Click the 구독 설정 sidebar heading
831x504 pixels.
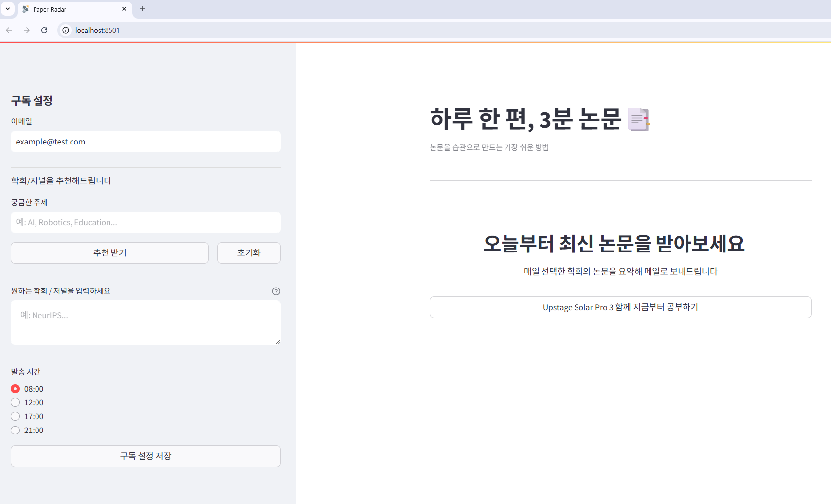click(x=32, y=101)
